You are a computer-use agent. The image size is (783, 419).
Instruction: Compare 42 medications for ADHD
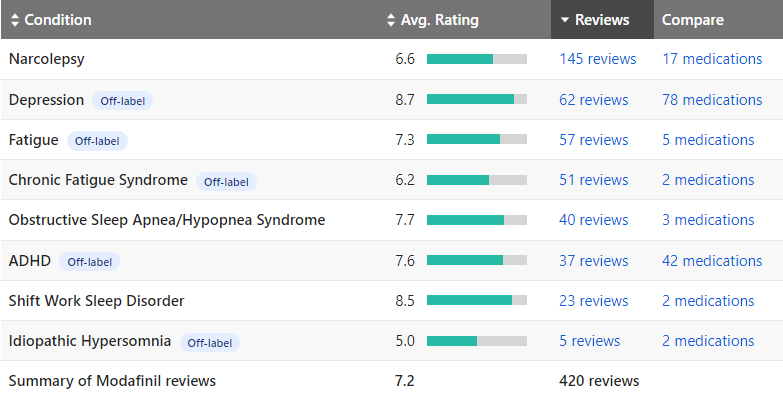pos(711,261)
